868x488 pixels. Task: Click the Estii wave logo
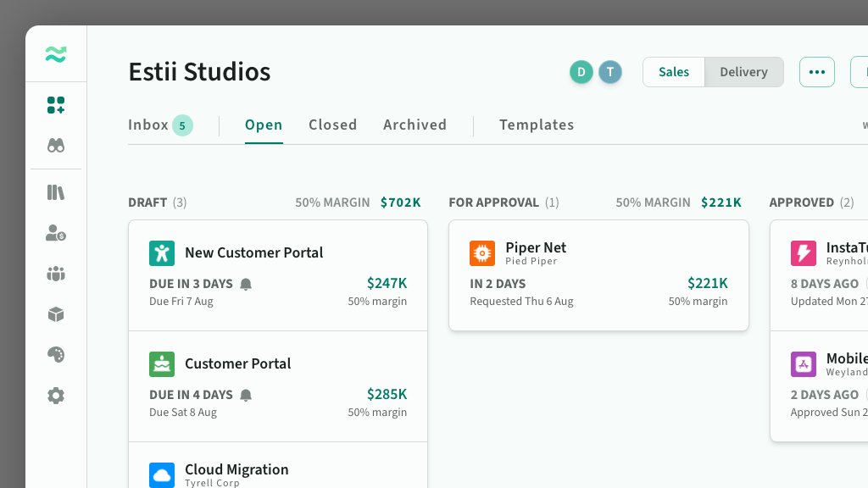56,54
